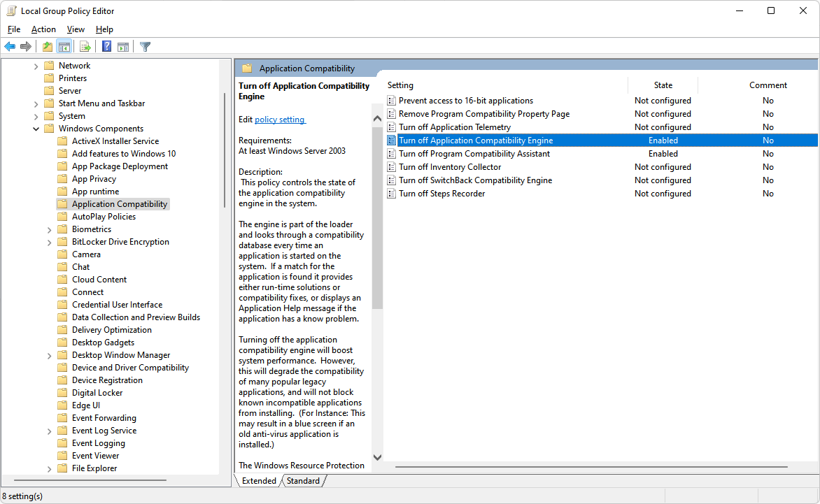Select the Server tree folder
Screen dimensions: 820x504
[69, 91]
